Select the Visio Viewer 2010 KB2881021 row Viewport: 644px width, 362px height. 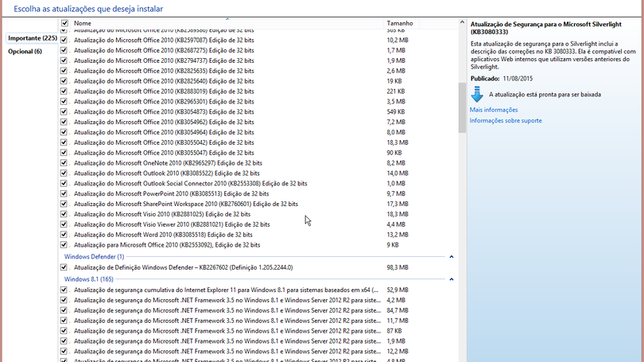pyautogui.click(x=258, y=224)
